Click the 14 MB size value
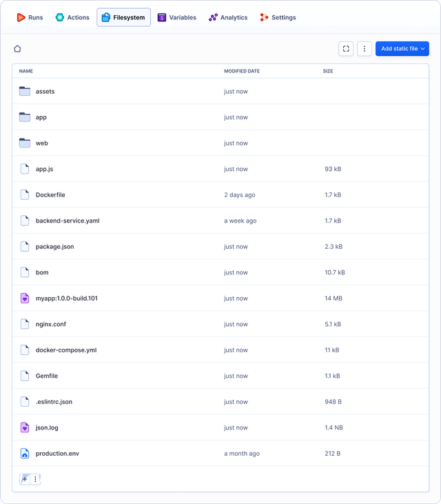This screenshot has width=441, height=504. (x=334, y=299)
